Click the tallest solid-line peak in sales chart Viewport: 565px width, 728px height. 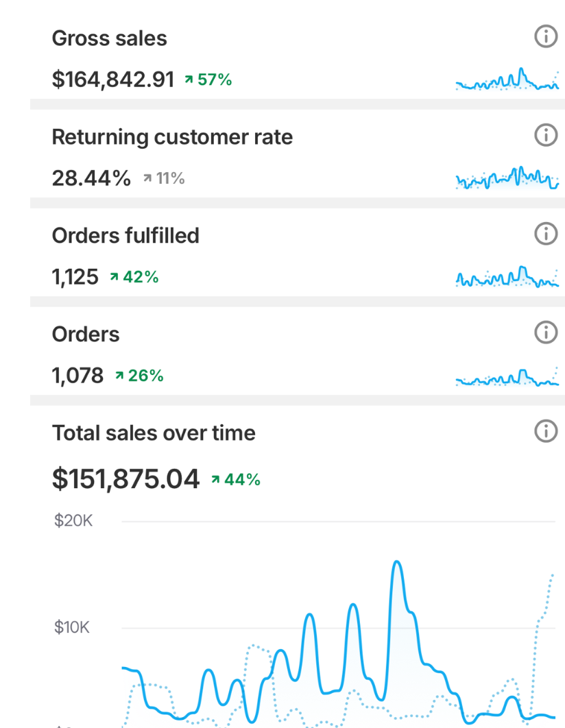click(396, 563)
